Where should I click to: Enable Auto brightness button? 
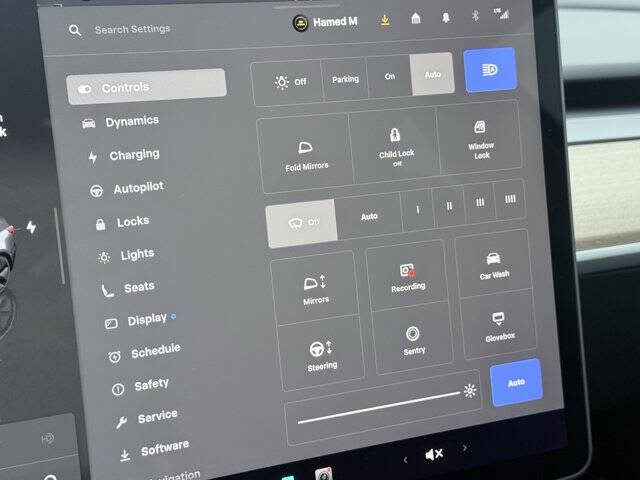click(x=516, y=382)
